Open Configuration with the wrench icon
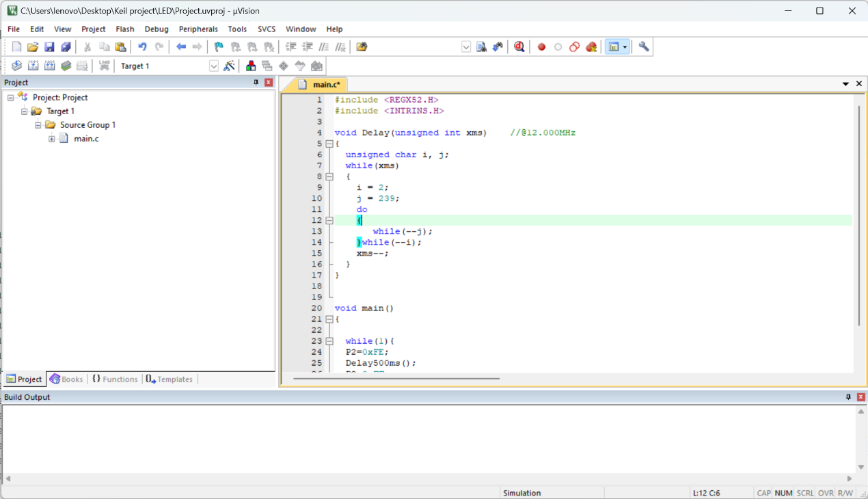Viewport: 868px width, 499px height. [644, 47]
